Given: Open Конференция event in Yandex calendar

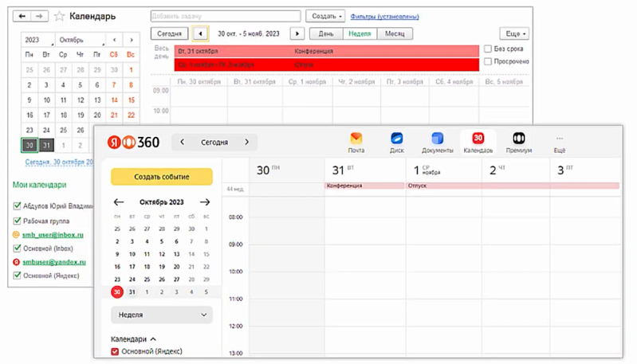Looking at the screenshot, I should point(365,186).
